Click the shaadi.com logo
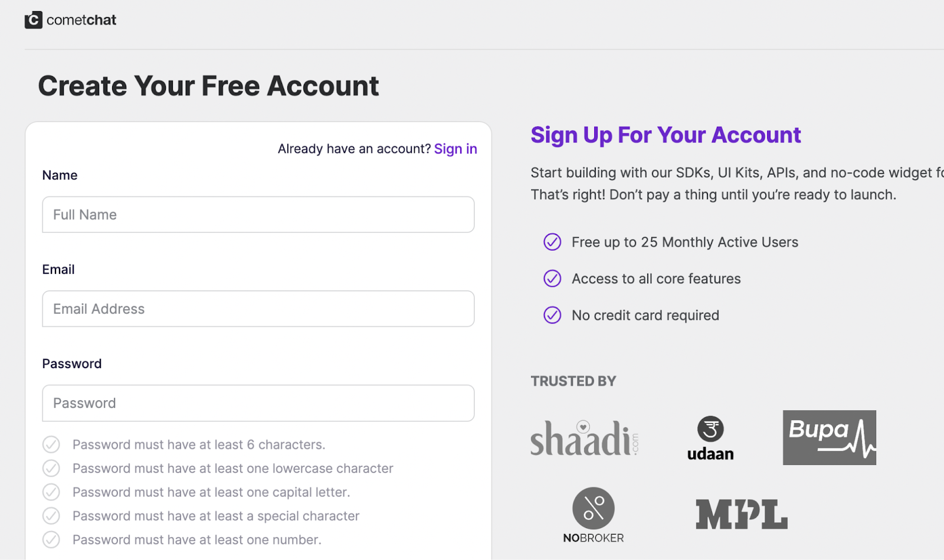 coord(584,438)
